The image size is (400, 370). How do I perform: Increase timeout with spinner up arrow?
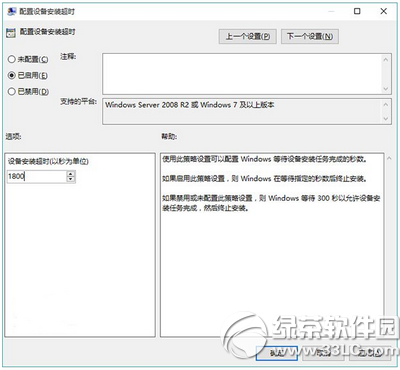[71, 174]
